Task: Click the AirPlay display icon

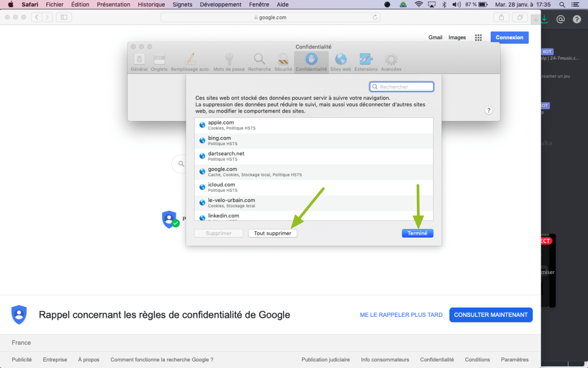Action: tap(432, 4)
